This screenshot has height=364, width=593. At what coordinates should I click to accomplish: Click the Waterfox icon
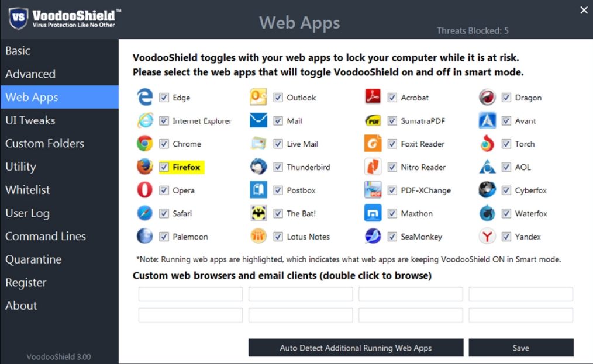pos(487,213)
